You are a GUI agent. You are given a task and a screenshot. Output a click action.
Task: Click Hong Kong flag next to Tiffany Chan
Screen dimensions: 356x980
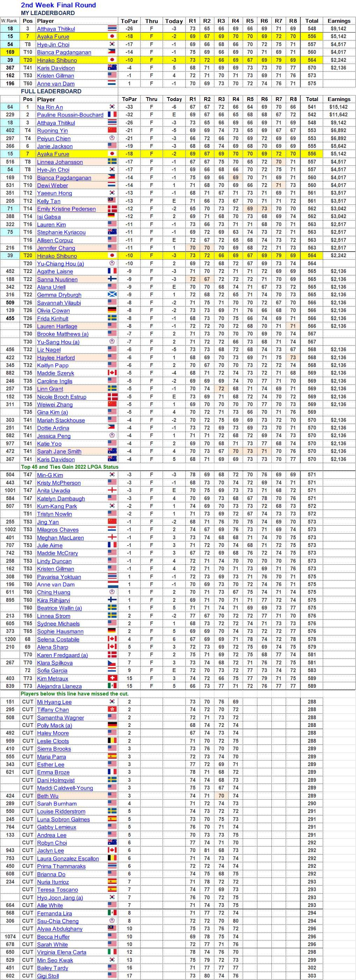pyautogui.click(x=112, y=709)
